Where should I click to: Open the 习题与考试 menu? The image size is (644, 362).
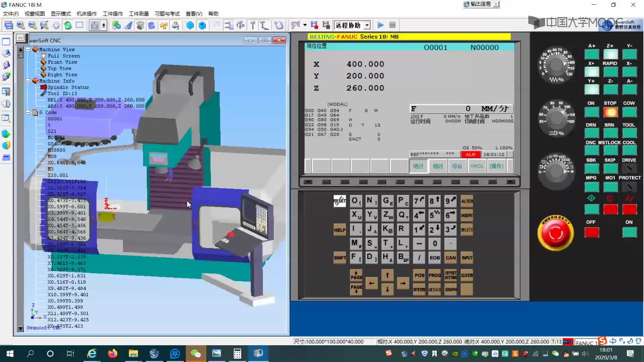[x=167, y=14]
